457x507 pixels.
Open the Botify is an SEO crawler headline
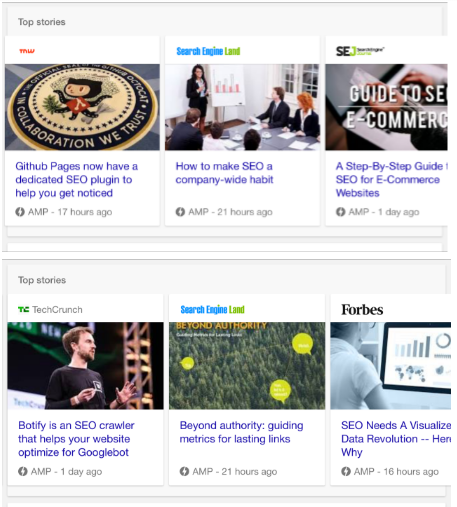[x=76, y=439]
